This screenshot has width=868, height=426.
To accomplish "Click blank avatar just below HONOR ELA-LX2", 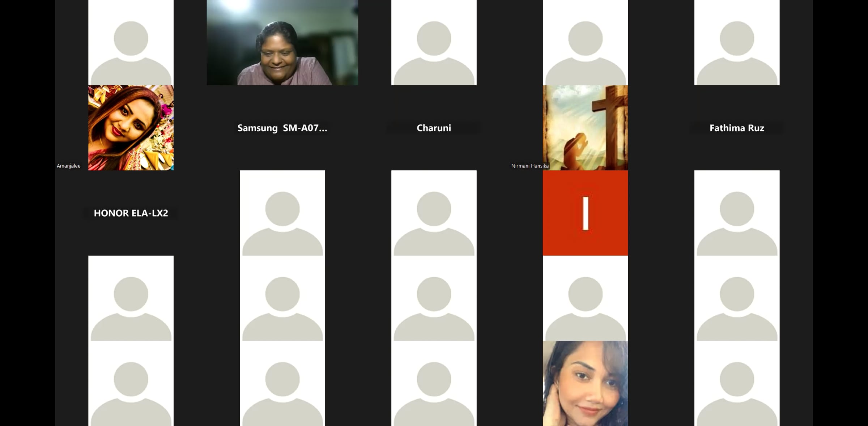I will point(131,298).
